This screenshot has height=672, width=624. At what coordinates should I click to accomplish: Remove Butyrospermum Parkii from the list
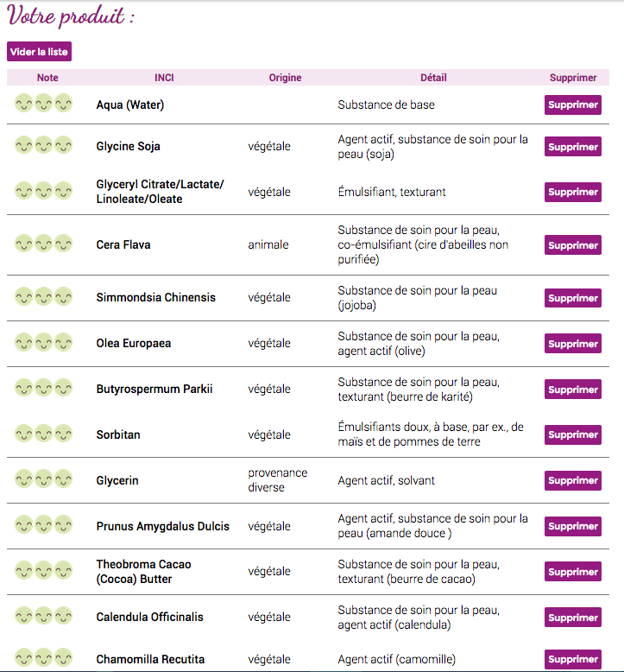pyautogui.click(x=572, y=390)
